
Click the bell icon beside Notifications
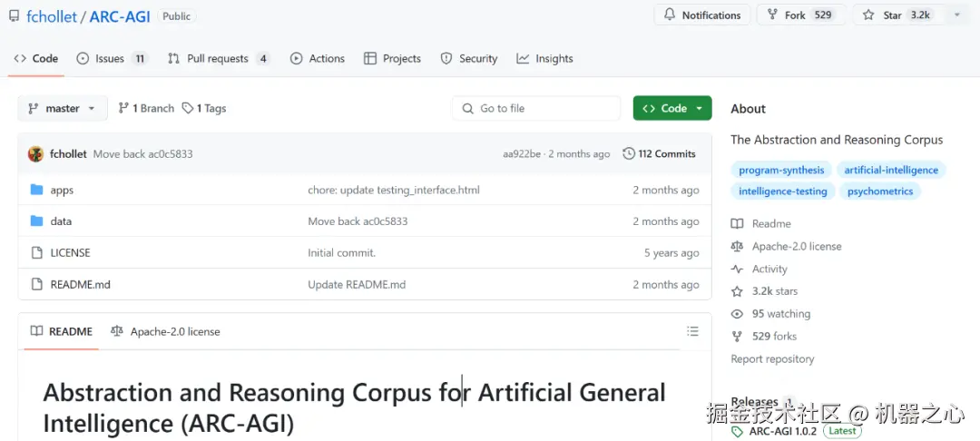pyautogui.click(x=670, y=15)
